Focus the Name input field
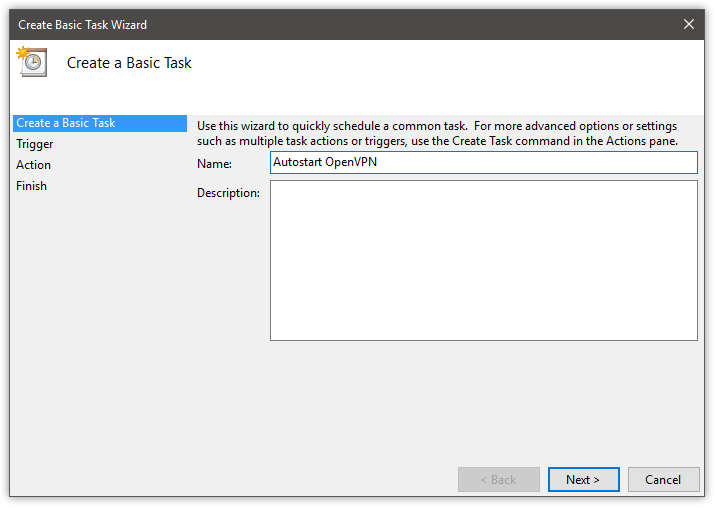The height and width of the screenshot is (507, 715). coord(484,162)
